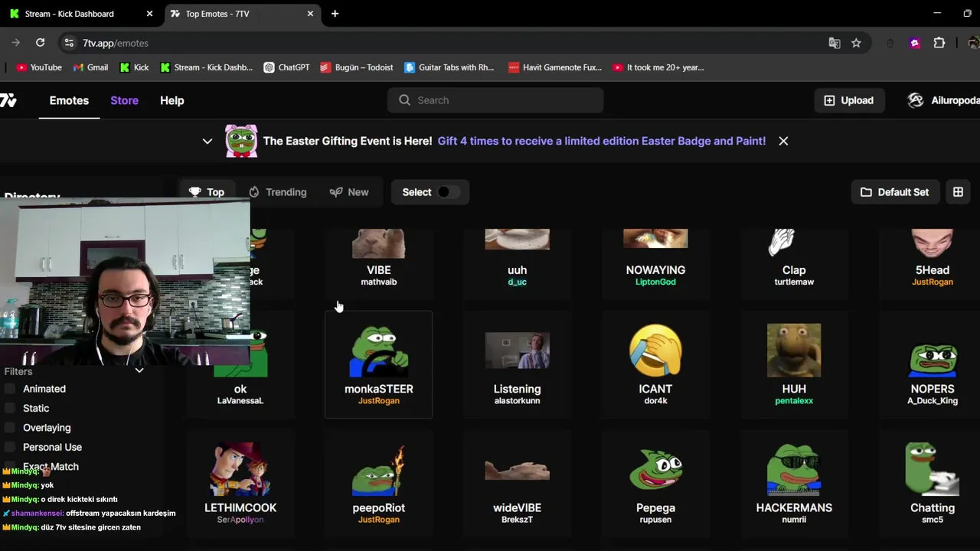980x551 pixels.
Task: Close the Easter Gifting Event banner
Action: click(783, 141)
